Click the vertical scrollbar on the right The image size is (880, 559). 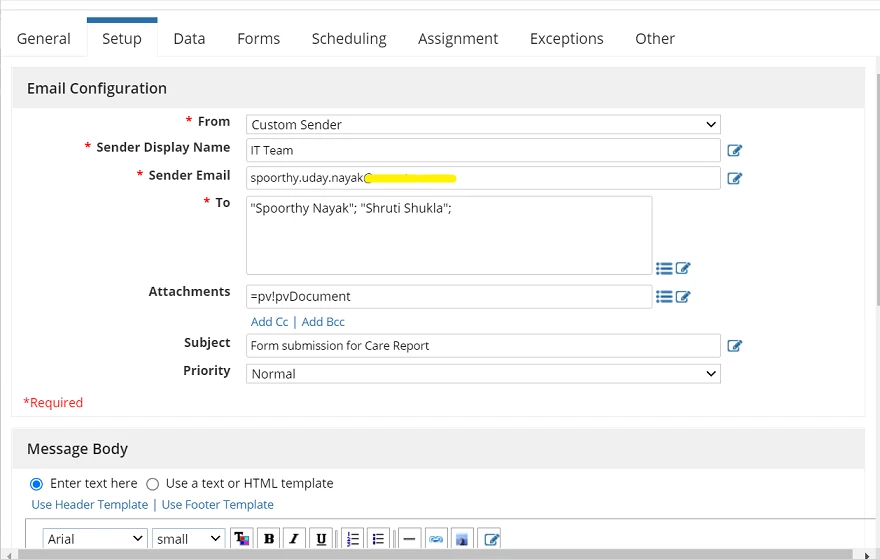coord(877,191)
